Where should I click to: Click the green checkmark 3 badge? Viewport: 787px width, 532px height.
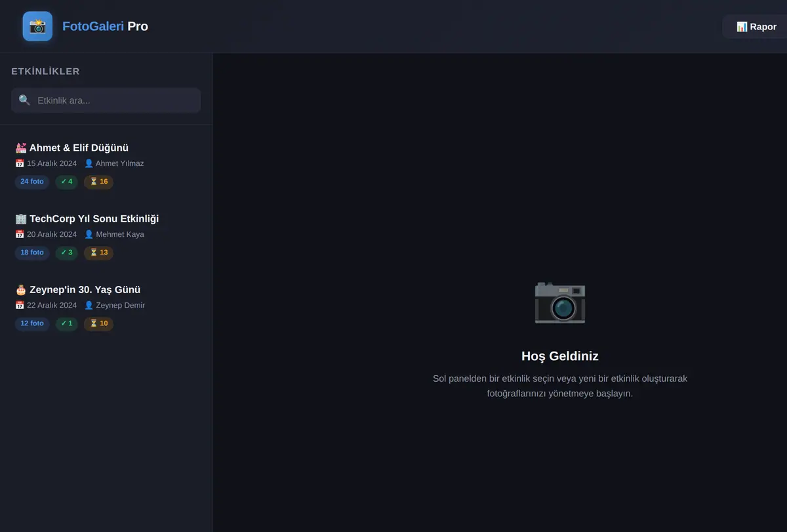[66, 253]
